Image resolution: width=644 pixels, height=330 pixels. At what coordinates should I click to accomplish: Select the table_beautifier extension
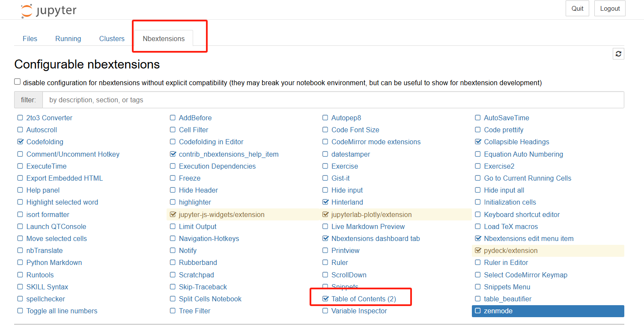508,299
